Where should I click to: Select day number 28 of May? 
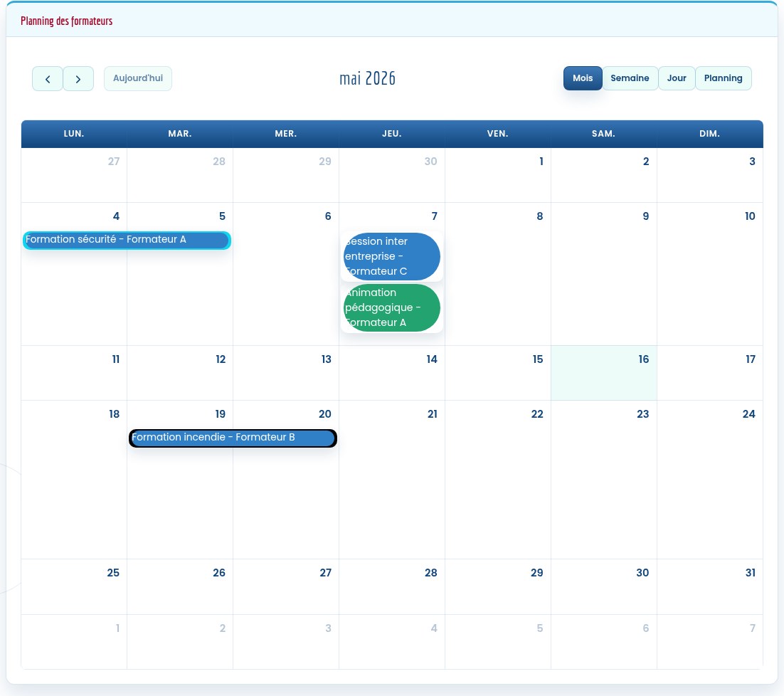431,572
